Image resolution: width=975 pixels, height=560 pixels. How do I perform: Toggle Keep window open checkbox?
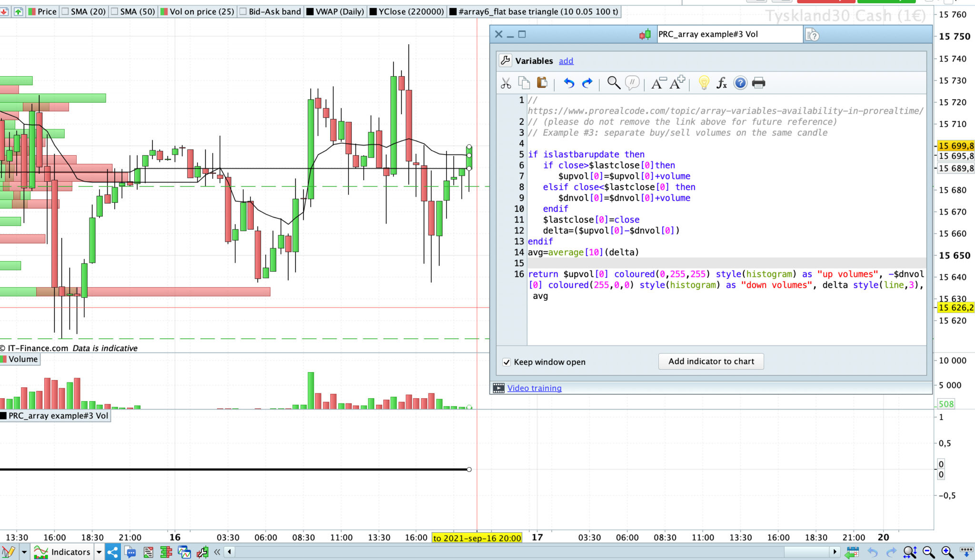[507, 362]
